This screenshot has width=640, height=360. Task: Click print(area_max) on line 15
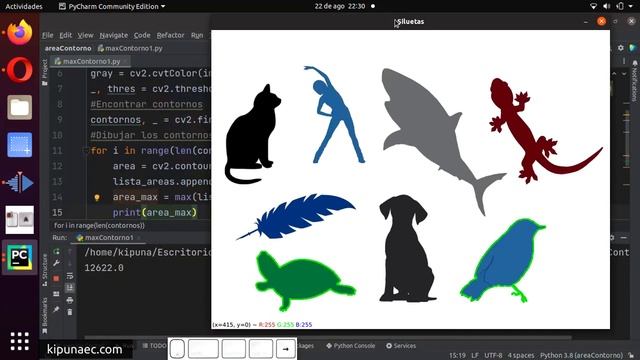(155, 213)
